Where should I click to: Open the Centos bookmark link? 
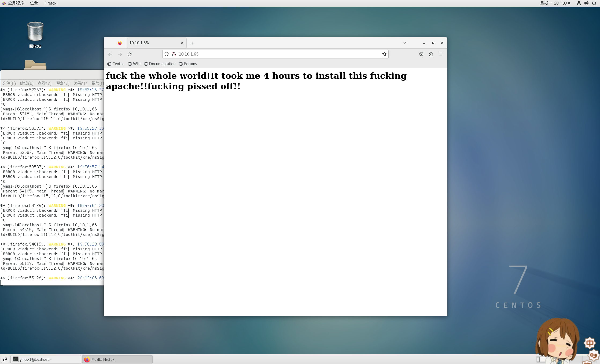tap(116, 64)
